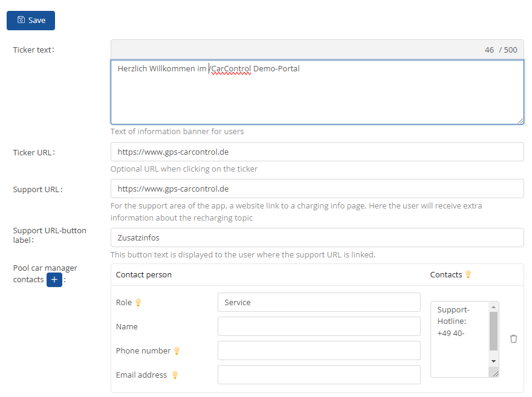Select the Support URL-button label field

click(317, 237)
